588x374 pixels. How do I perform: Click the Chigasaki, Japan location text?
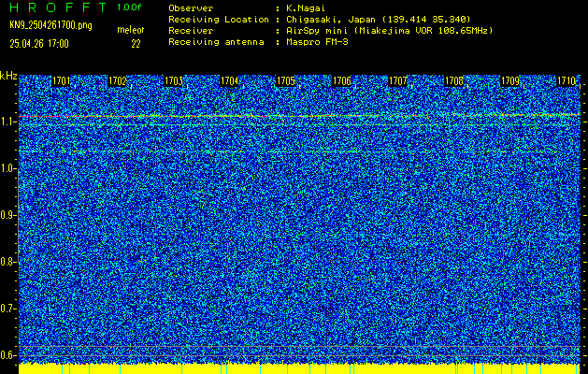[379, 20]
